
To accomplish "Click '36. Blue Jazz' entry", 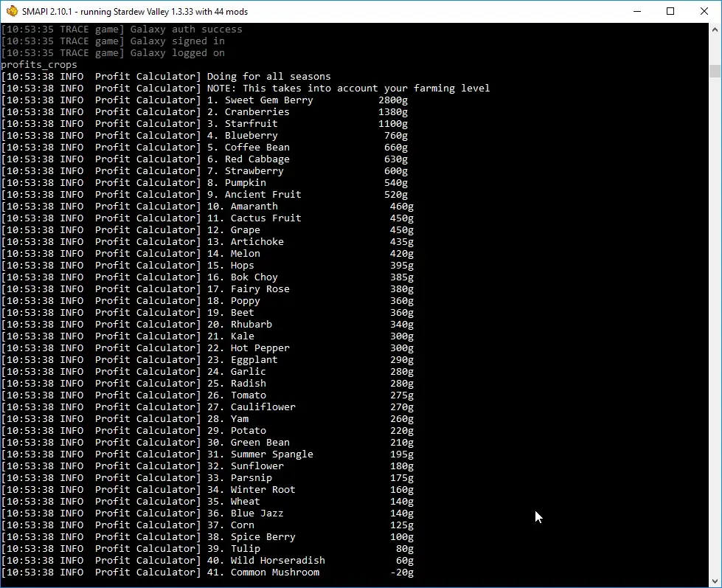I will 246,513.
